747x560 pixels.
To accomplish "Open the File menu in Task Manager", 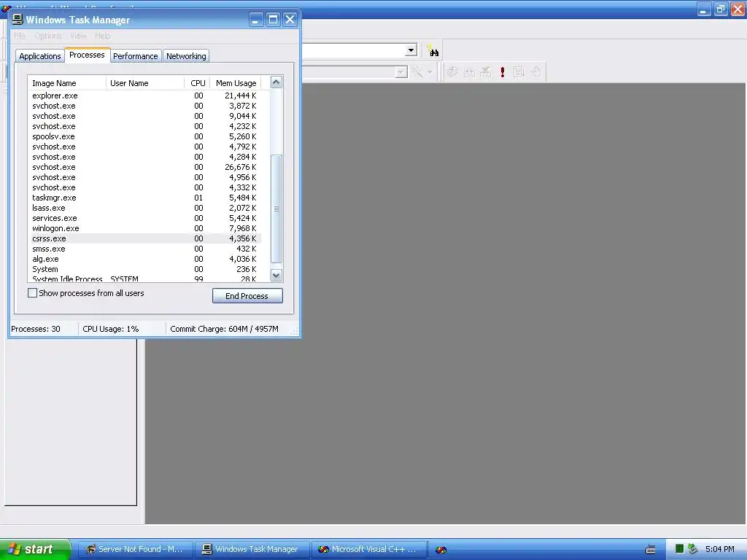I will pyautogui.click(x=20, y=36).
